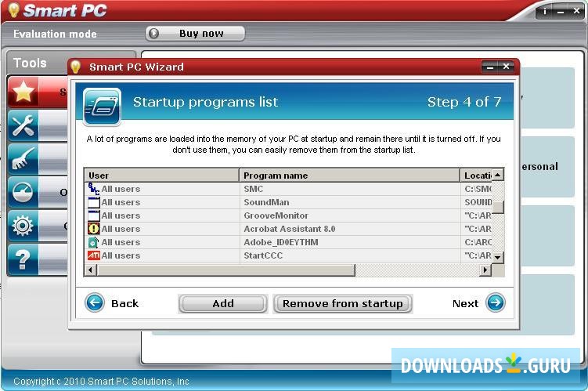Click the list's vertical scroll down arrow

pyautogui.click(x=498, y=258)
